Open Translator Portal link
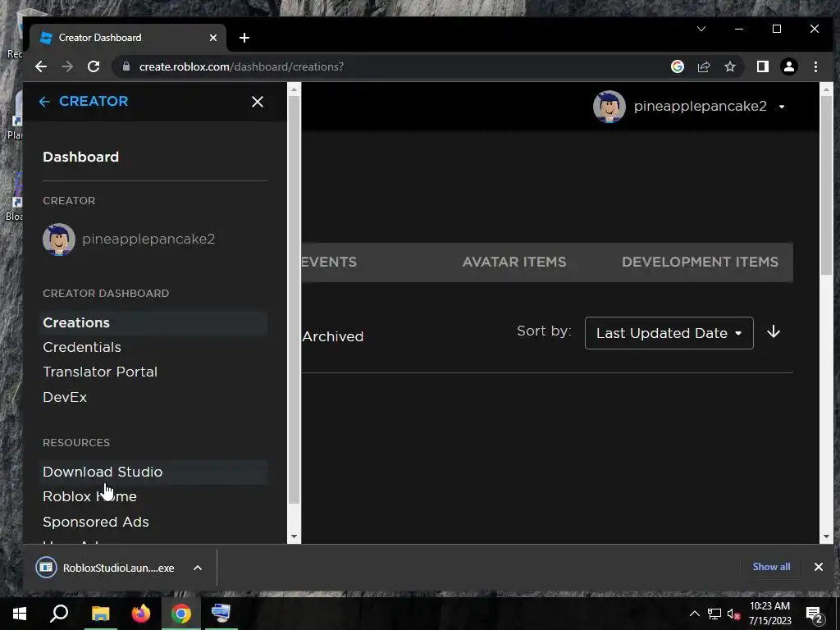The height and width of the screenshot is (630, 840). 100,372
